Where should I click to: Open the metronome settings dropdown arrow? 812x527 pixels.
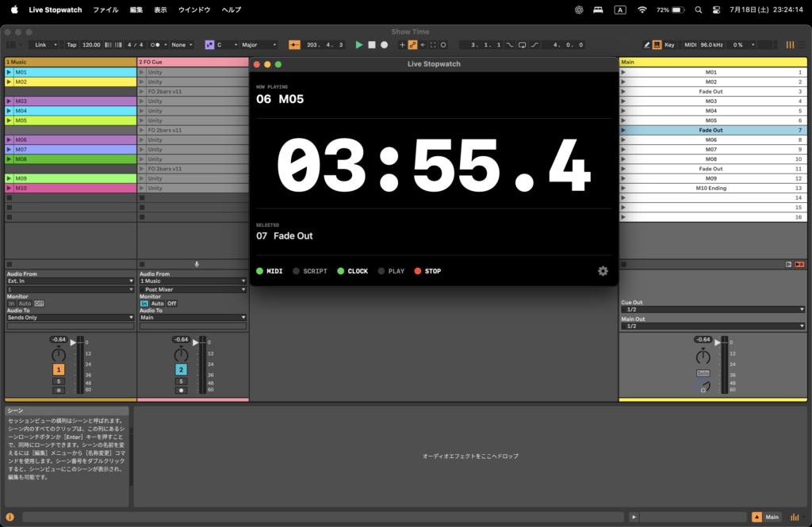click(166, 45)
